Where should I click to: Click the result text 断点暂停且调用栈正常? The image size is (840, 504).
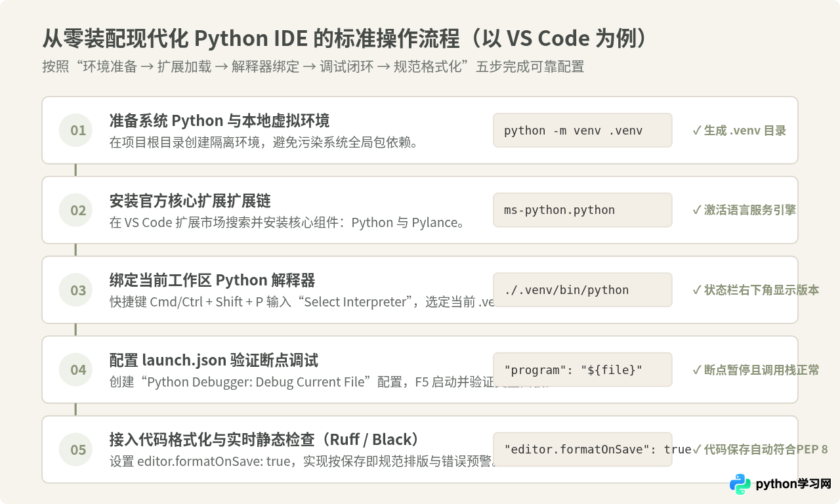tap(755, 369)
